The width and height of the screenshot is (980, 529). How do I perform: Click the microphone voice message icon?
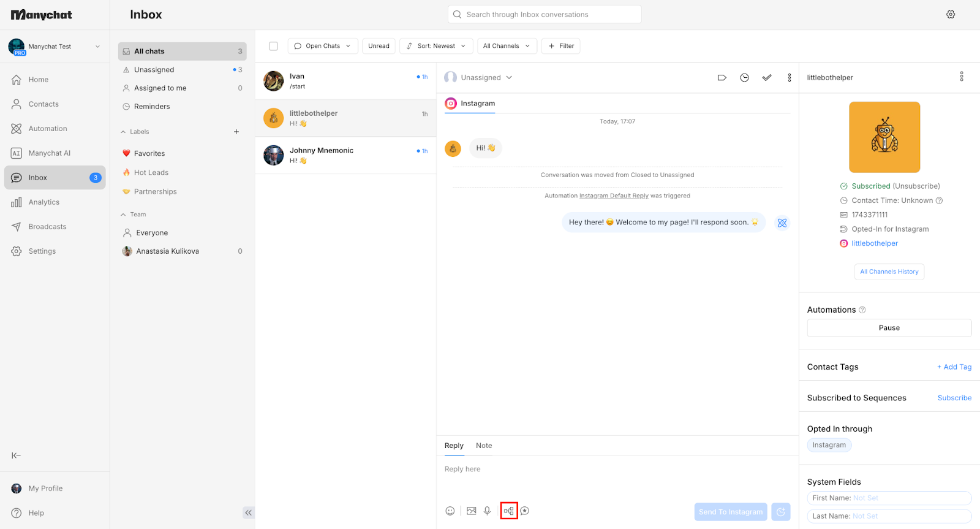(487, 511)
